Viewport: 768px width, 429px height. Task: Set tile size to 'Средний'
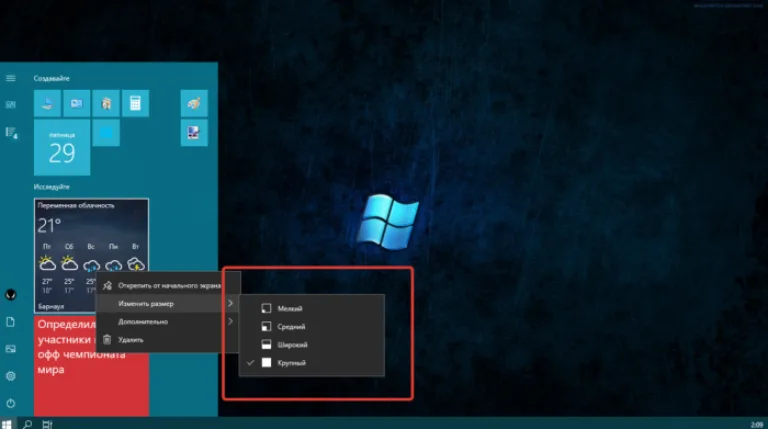pos(312,327)
